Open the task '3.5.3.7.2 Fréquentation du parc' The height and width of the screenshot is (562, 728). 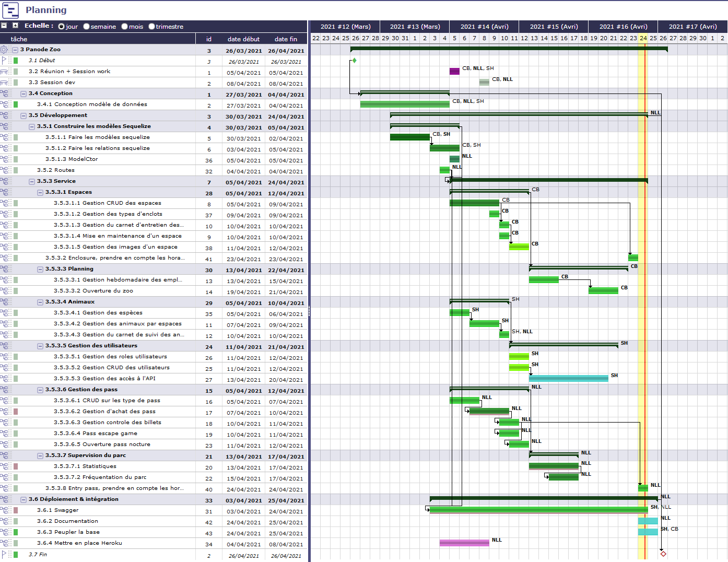(x=100, y=477)
